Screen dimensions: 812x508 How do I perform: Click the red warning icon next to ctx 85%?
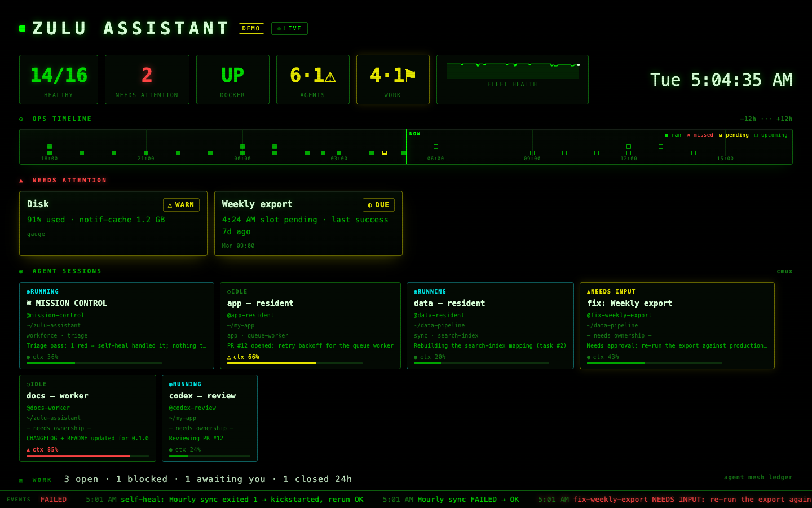click(28, 450)
